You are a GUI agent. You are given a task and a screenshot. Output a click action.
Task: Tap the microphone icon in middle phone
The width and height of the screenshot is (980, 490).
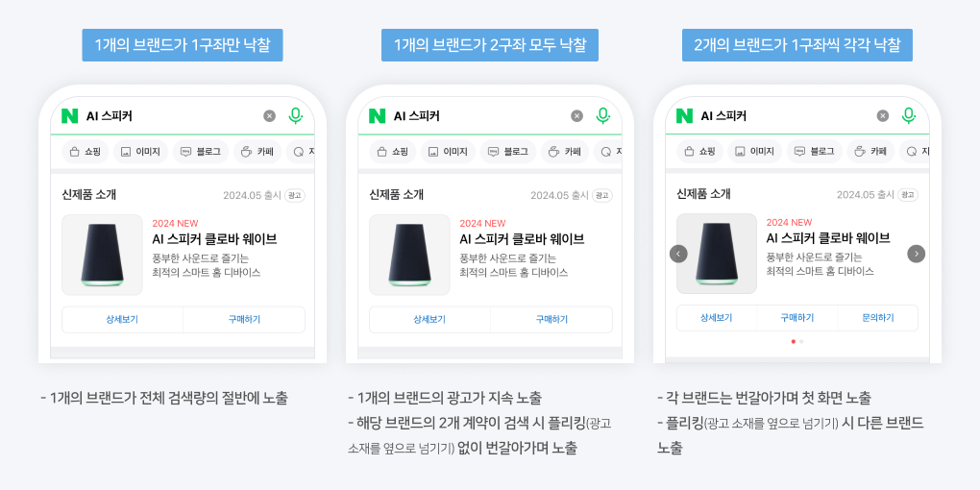(602, 116)
